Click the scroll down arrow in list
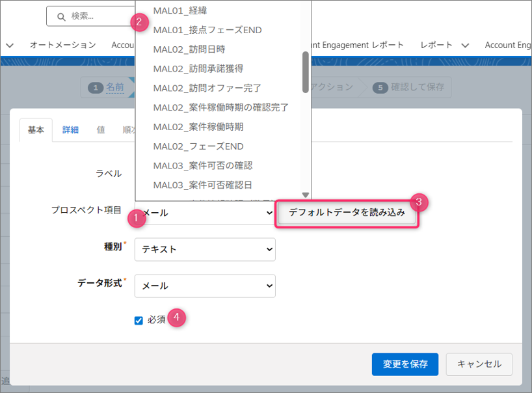Viewport: 532px width, 393px height. (x=305, y=195)
